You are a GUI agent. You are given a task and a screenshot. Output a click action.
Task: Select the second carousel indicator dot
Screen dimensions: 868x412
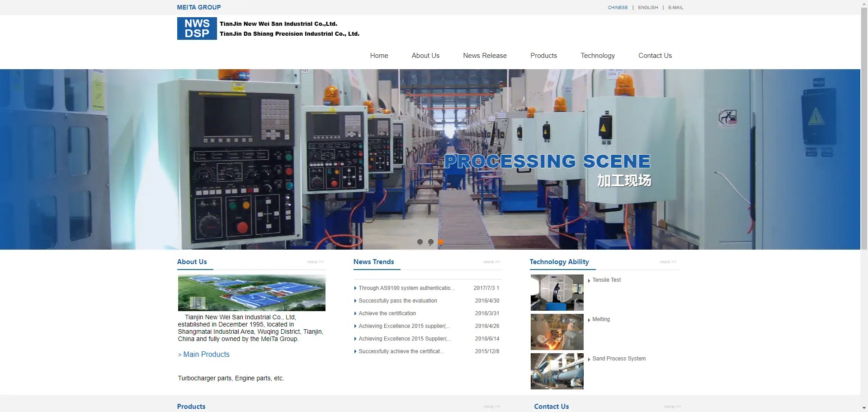431,242
